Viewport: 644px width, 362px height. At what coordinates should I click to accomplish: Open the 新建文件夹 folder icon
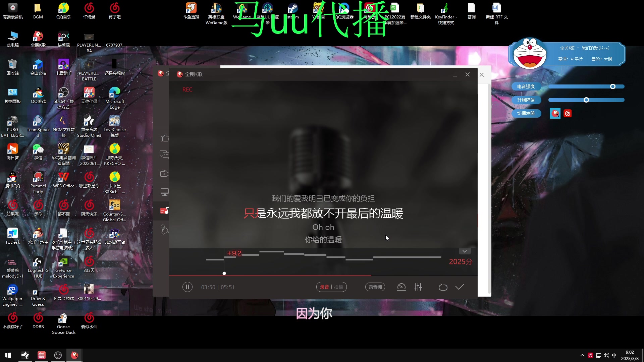(x=420, y=11)
